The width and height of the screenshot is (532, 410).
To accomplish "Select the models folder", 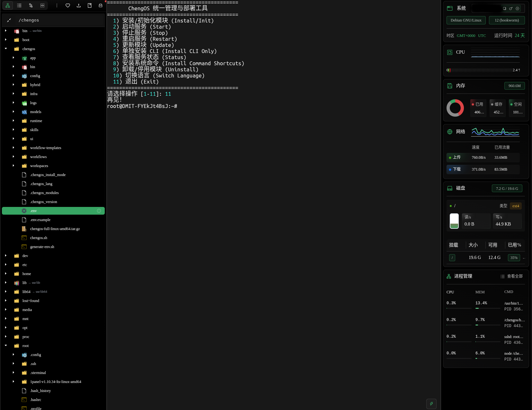I will click(53, 112).
